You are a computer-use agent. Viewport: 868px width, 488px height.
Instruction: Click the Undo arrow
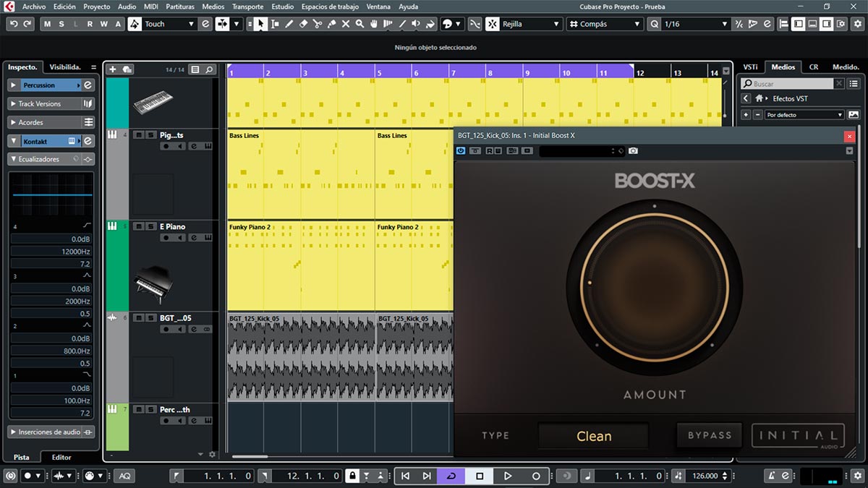click(x=14, y=24)
